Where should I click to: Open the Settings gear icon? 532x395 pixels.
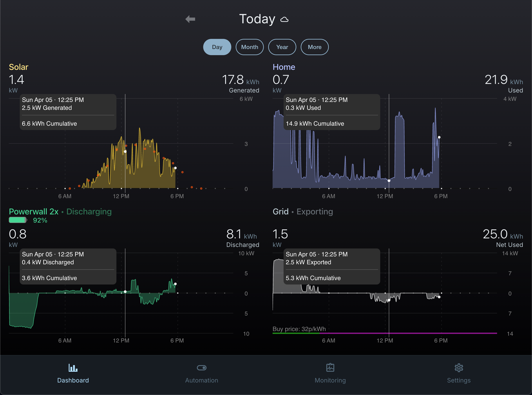(x=459, y=368)
